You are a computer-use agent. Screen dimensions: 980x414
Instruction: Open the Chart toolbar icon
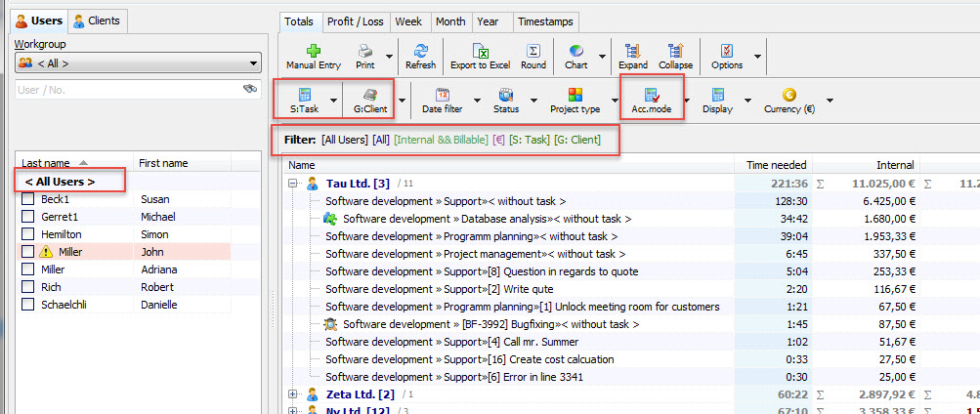click(x=576, y=51)
